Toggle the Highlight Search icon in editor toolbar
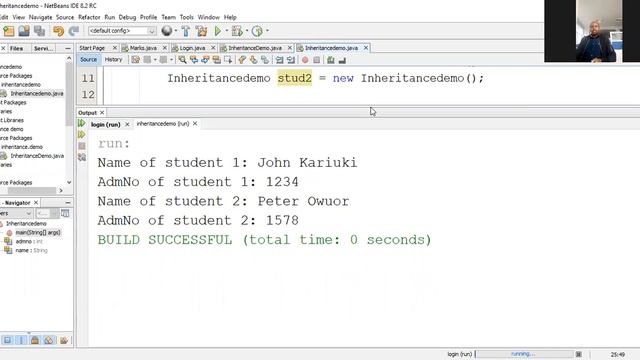640x360 pixels. (x=216, y=60)
